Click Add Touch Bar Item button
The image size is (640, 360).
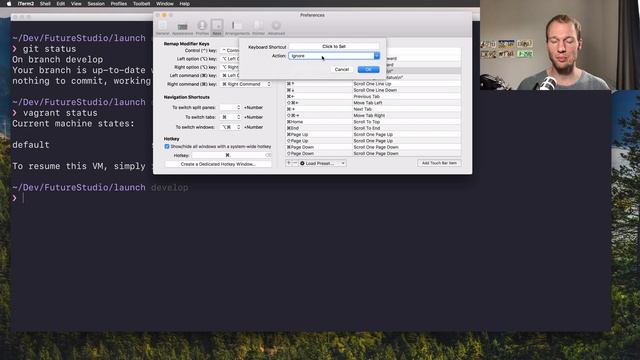pos(439,163)
